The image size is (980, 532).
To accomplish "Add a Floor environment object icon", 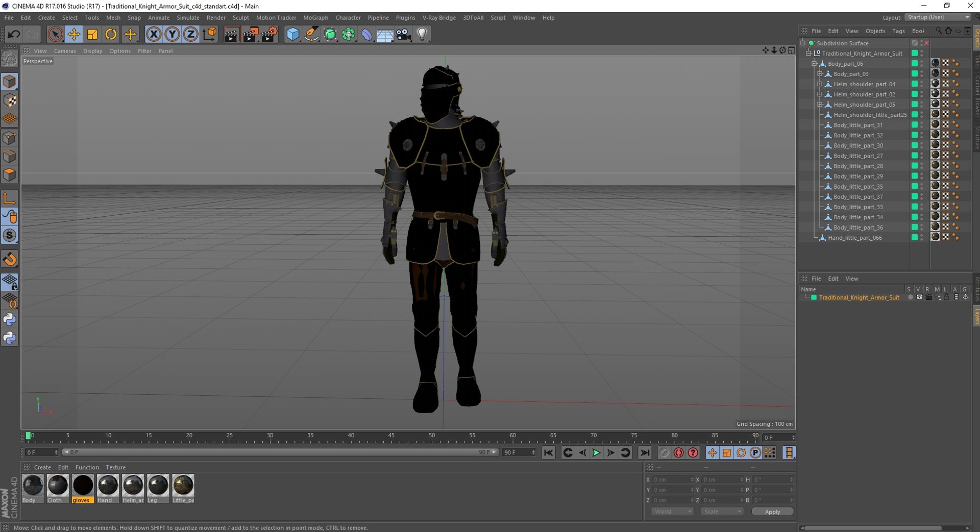I will [385, 34].
